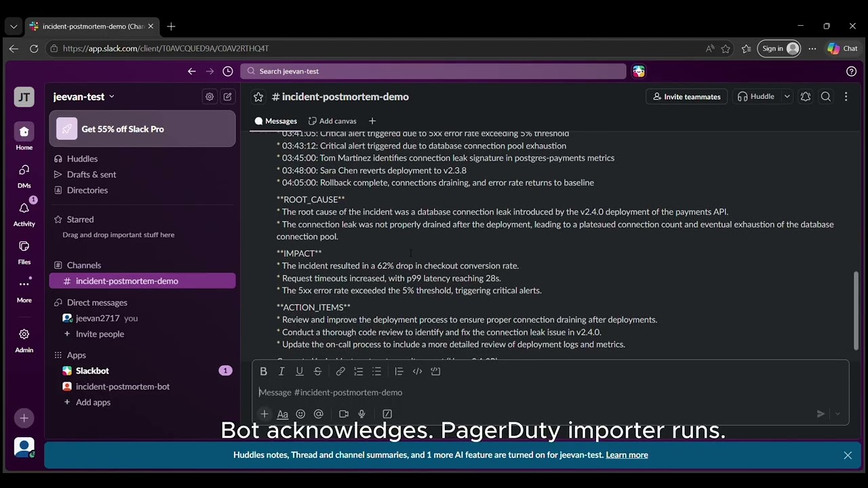Toggle strikethrough formatting
This screenshot has height=488, width=868.
317,371
